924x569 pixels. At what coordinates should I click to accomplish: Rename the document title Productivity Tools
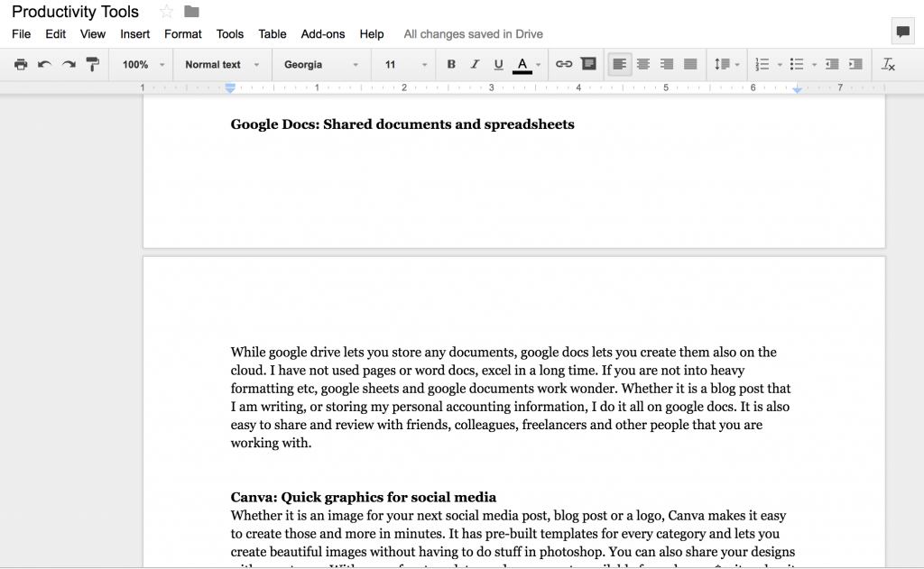[x=75, y=12]
